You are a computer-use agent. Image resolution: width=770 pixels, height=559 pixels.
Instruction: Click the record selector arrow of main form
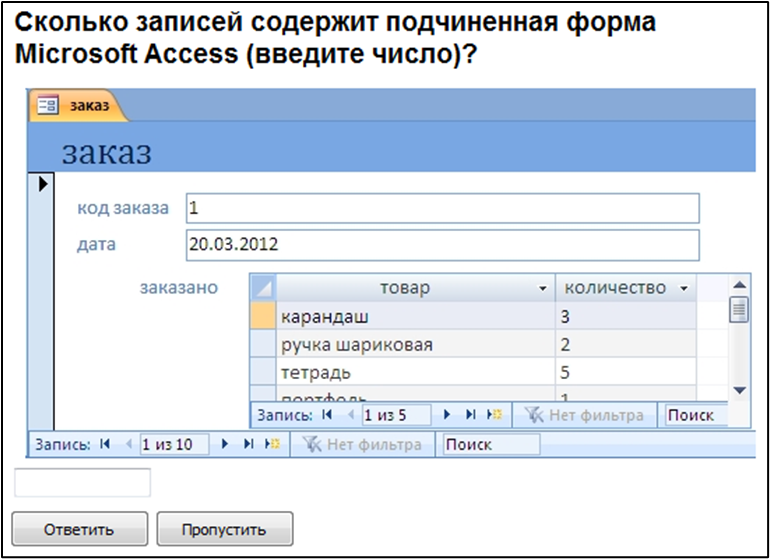pyautogui.click(x=43, y=184)
